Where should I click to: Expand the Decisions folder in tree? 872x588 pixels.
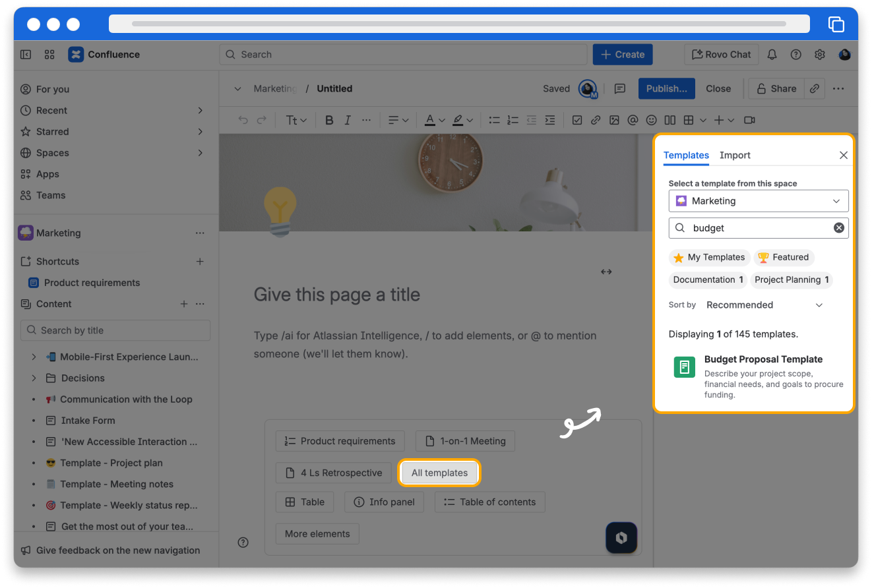pyautogui.click(x=34, y=378)
